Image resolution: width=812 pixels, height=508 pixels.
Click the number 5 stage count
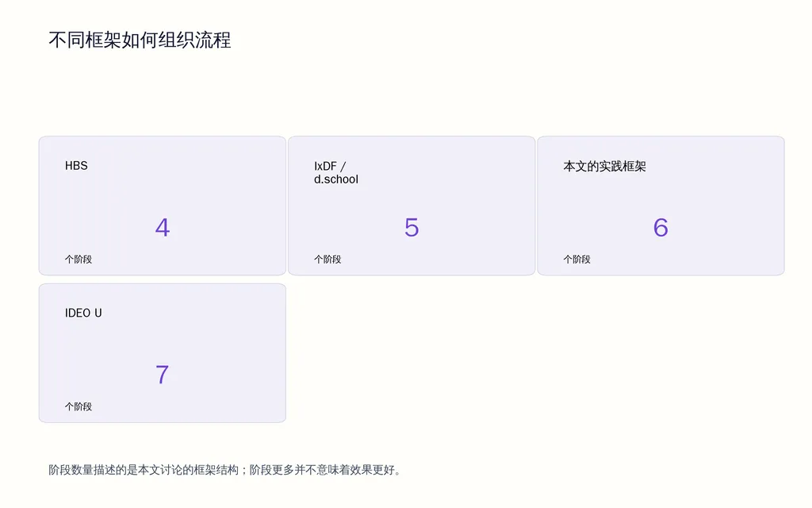point(412,228)
